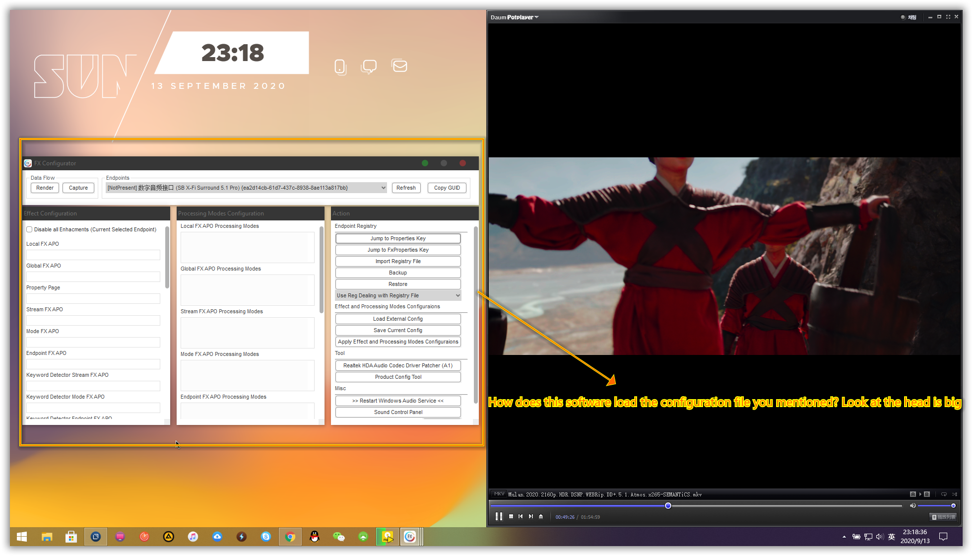Click the chat bubbles icon on desktop widget

369,67
